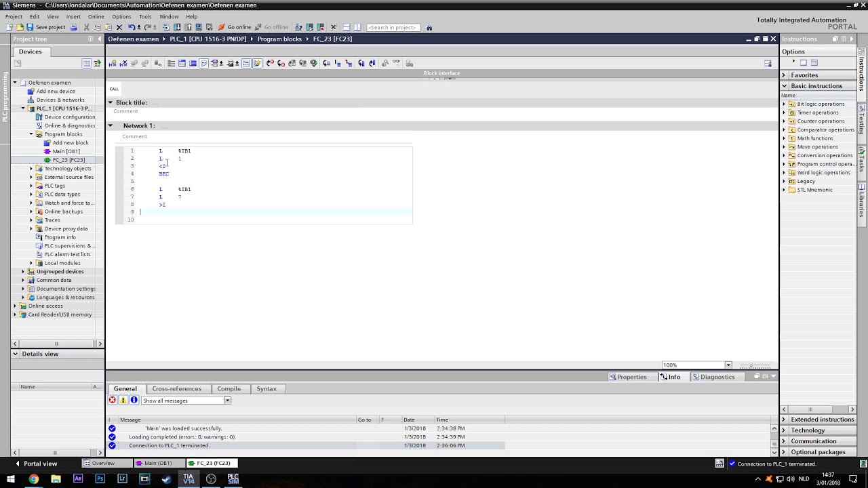Click the Save project button
The image size is (868, 488).
click(46, 27)
